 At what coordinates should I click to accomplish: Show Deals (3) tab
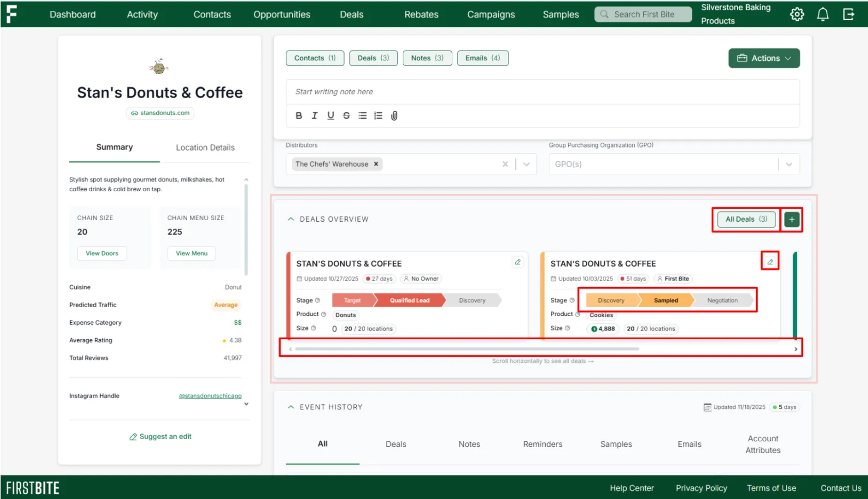point(373,58)
